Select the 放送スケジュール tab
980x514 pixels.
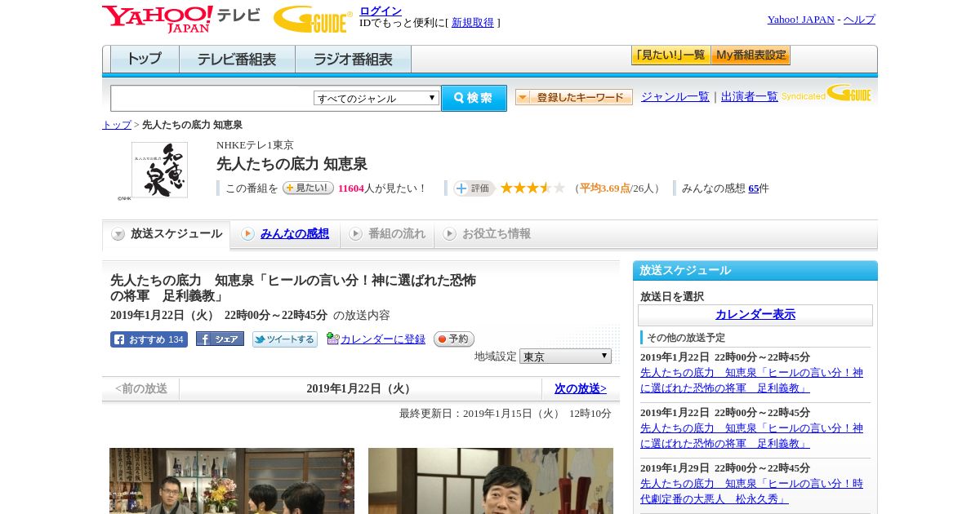(x=167, y=234)
